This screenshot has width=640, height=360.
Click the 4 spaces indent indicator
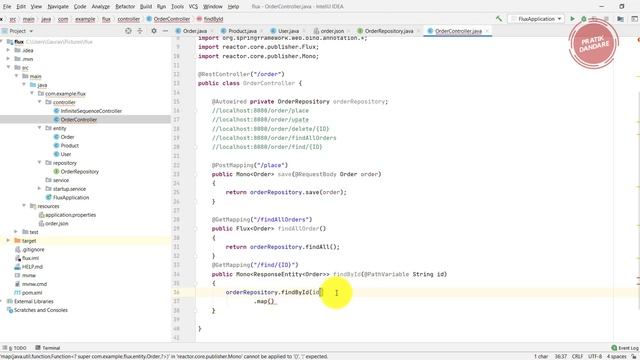[616, 356]
